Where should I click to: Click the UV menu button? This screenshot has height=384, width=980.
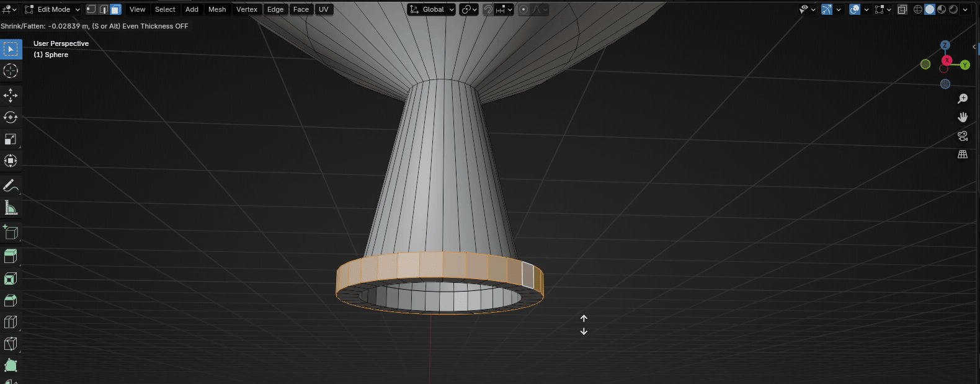(324, 9)
